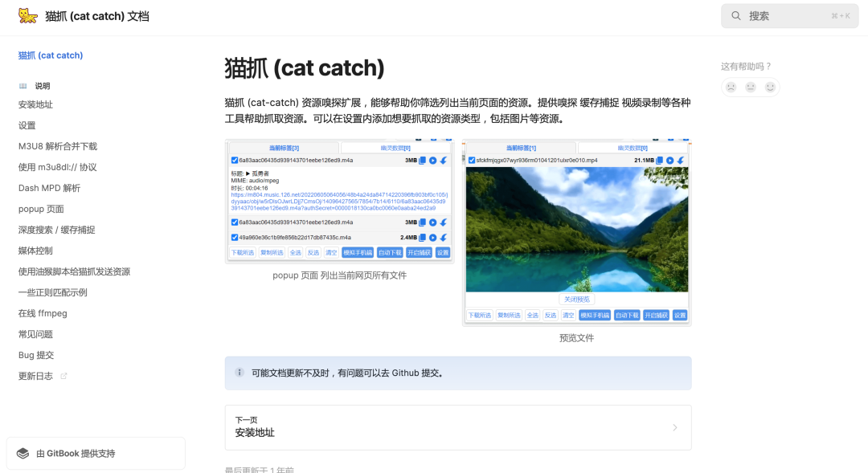This screenshot has height=473, width=868.
Task: Open 一些正则匹配示例 page
Action: pyautogui.click(x=52, y=292)
